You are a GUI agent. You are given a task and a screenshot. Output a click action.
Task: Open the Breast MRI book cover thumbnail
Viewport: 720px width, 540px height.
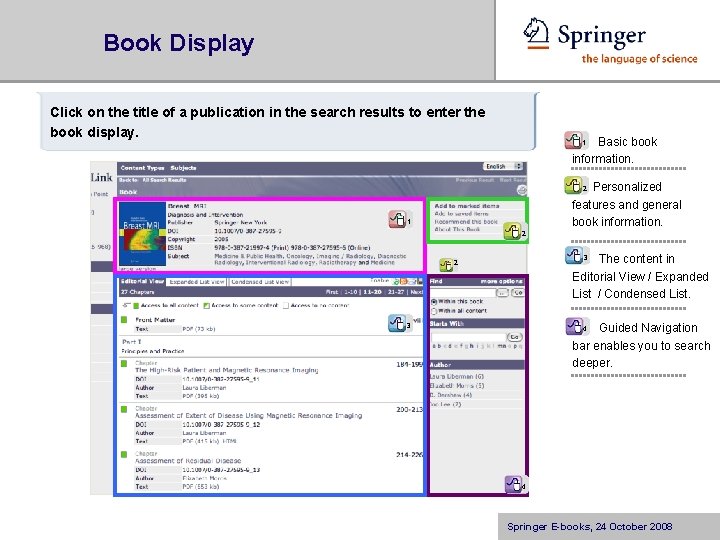click(142, 234)
